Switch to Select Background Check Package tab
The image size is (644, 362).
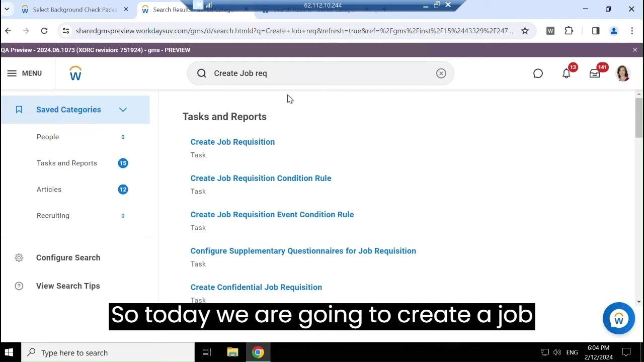(75, 10)
